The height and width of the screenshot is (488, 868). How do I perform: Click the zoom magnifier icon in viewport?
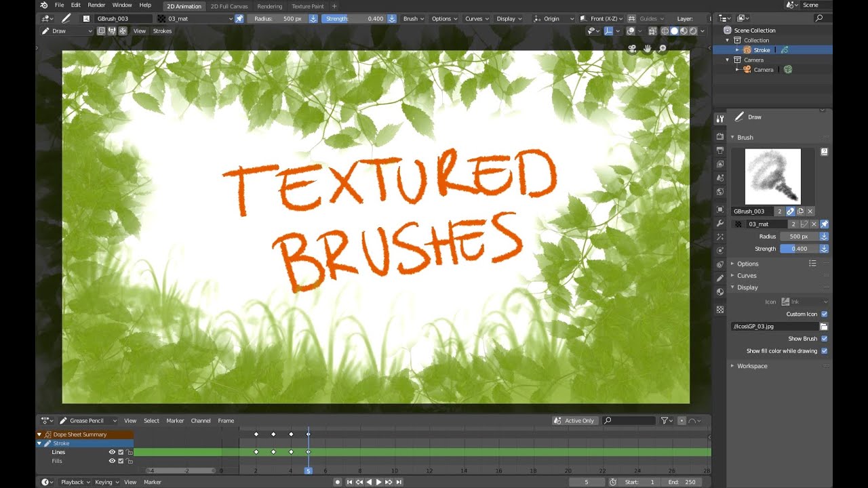[x=662, y=49]
